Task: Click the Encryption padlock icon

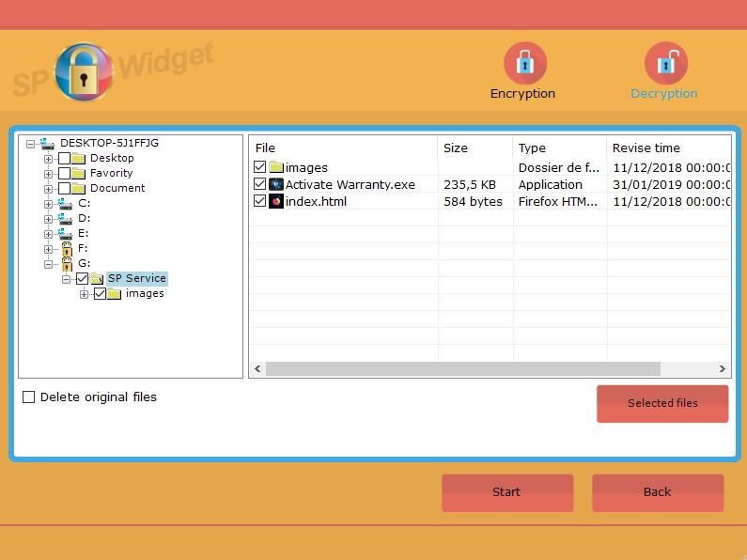Action: (524, 64)
